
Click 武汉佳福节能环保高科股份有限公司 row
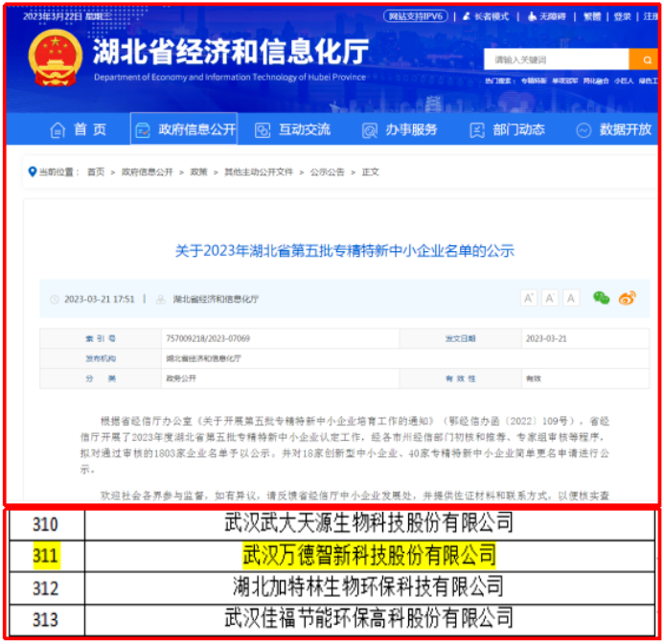pyautogui.click(x=369, y=618)
